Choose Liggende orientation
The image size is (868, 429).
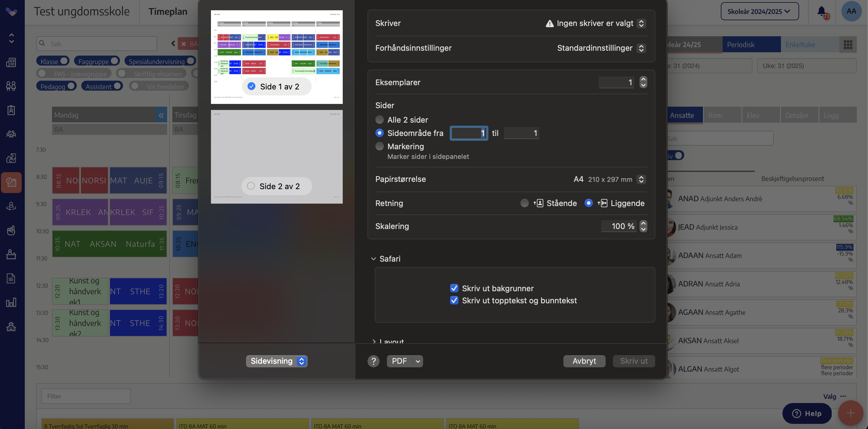click(x=588, y=203)
